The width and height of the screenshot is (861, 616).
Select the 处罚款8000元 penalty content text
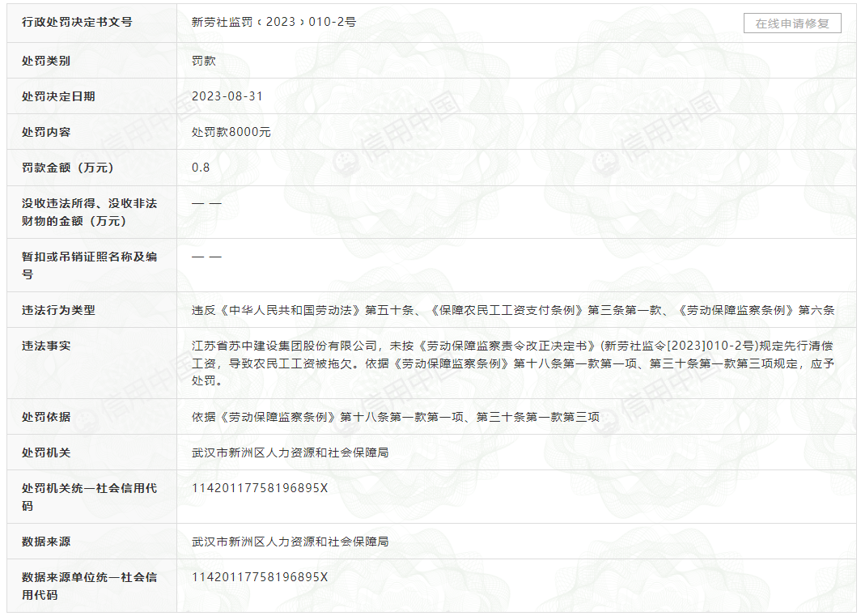point(231,132)
